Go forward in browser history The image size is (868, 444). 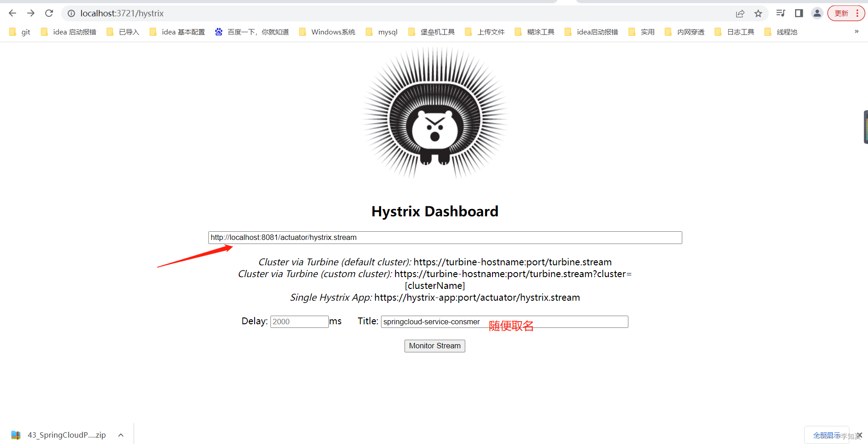31,13
